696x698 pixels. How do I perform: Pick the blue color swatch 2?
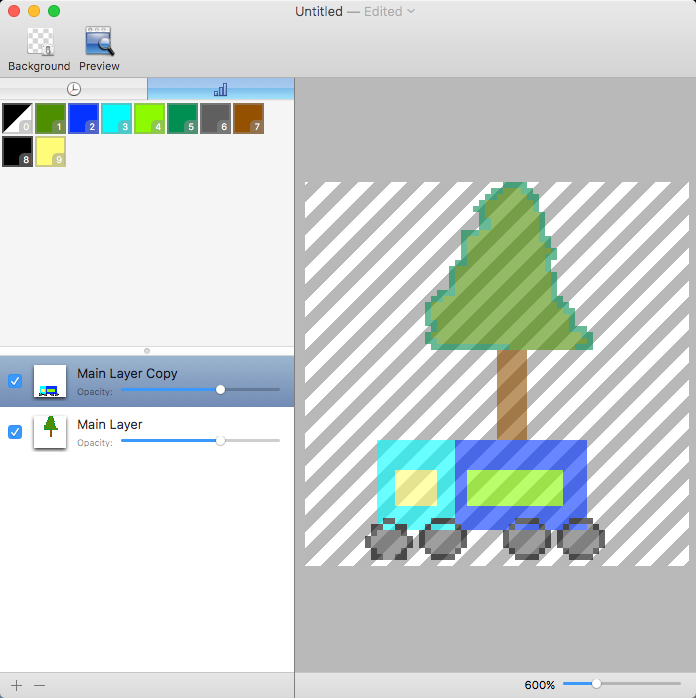pyautogui.click(x=83, y=118)
